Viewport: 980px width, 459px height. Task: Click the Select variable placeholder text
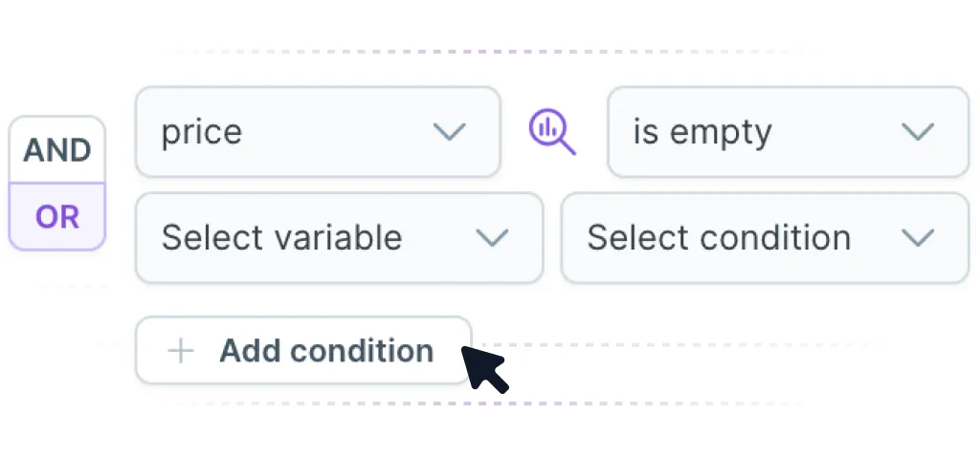pyautogui.click(x=281, y=238)
